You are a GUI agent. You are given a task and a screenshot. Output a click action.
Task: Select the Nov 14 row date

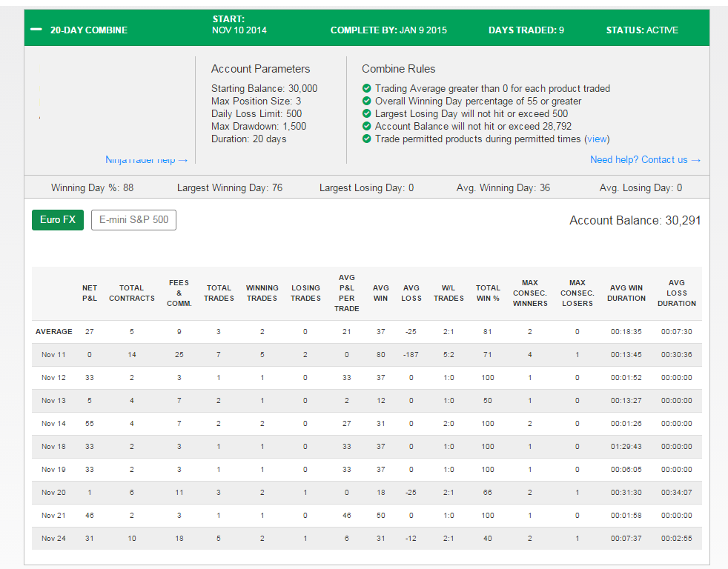pyautogui.click(x=53, y=423)
